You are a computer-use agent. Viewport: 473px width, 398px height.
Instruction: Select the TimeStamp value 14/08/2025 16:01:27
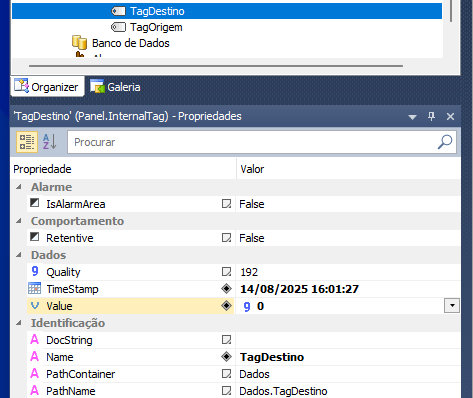click(299, 289)
